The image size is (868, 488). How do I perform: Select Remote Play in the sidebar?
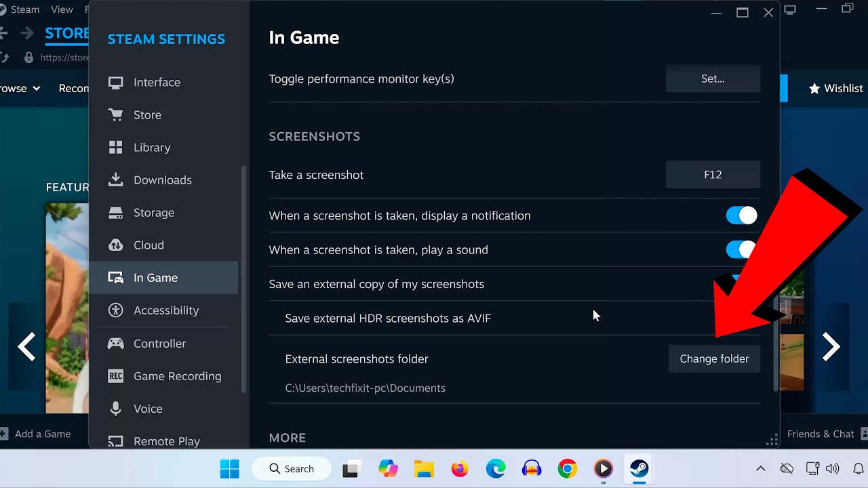tap(163, 441)
